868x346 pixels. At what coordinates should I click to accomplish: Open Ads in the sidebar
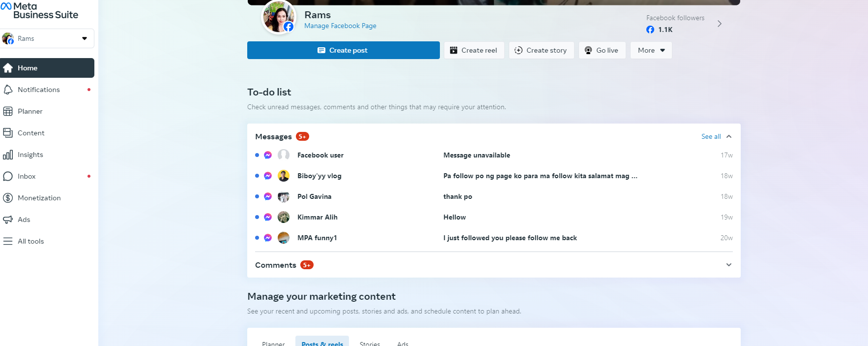tap(47, 220)
